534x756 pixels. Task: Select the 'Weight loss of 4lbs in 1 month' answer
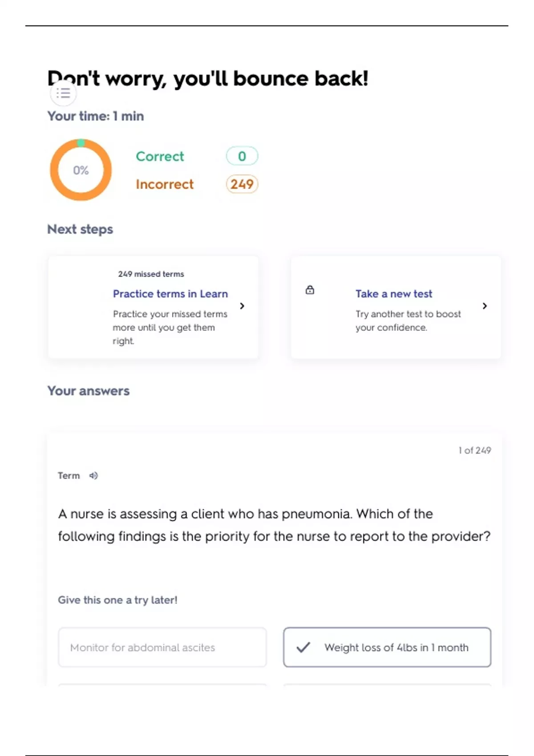point(396,647)
